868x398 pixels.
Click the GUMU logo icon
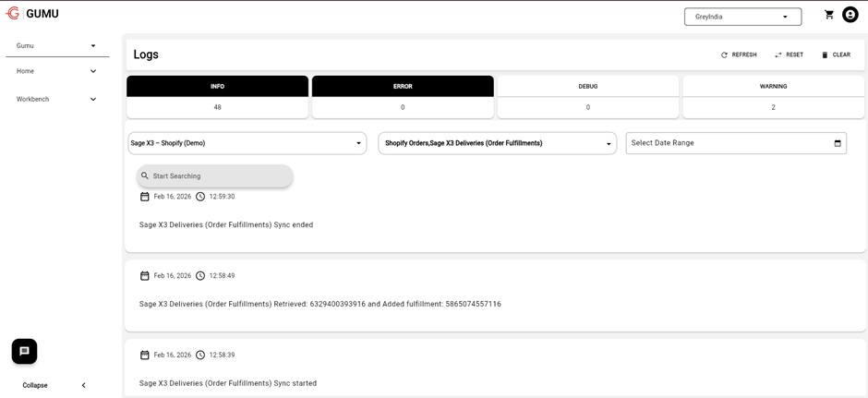pyautogui.click(x=13, y=14)
